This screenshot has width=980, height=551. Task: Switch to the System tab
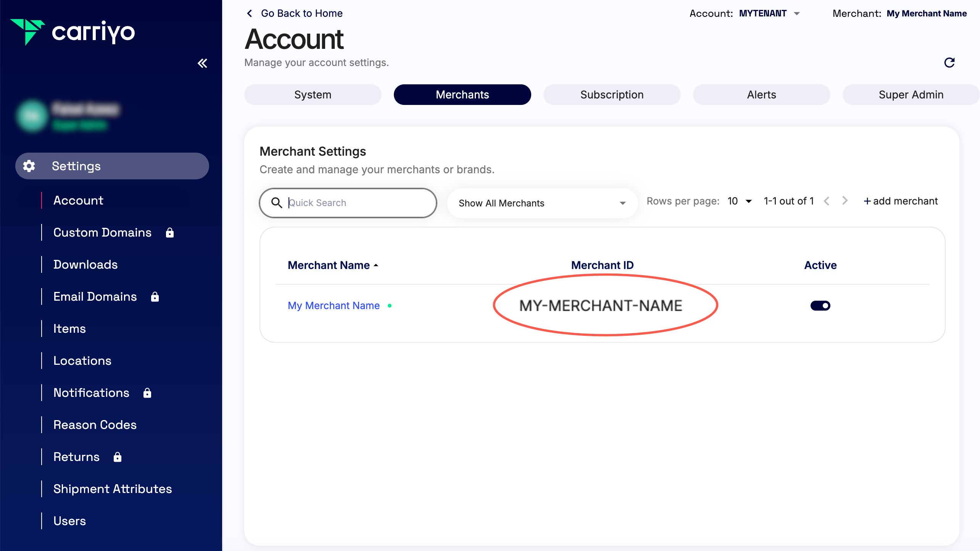[x=313, y=94]
